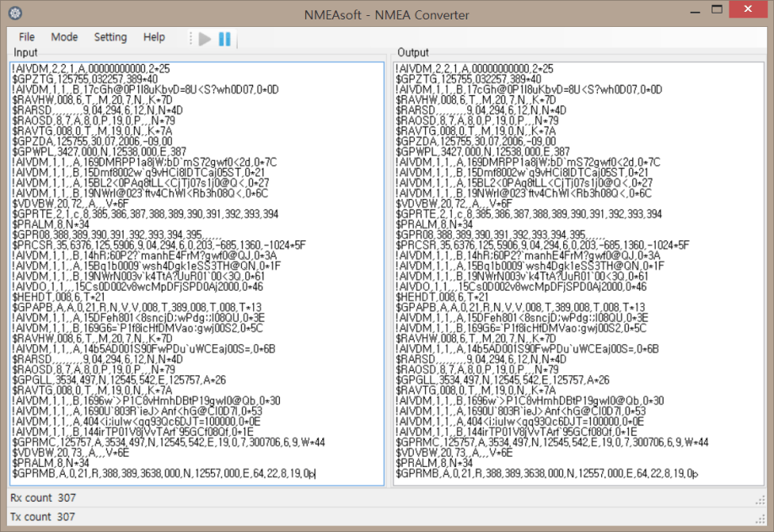Click the first !AIVDM,2,2,1 line in Input
774x532 pixels.
(x=91, y=68)
